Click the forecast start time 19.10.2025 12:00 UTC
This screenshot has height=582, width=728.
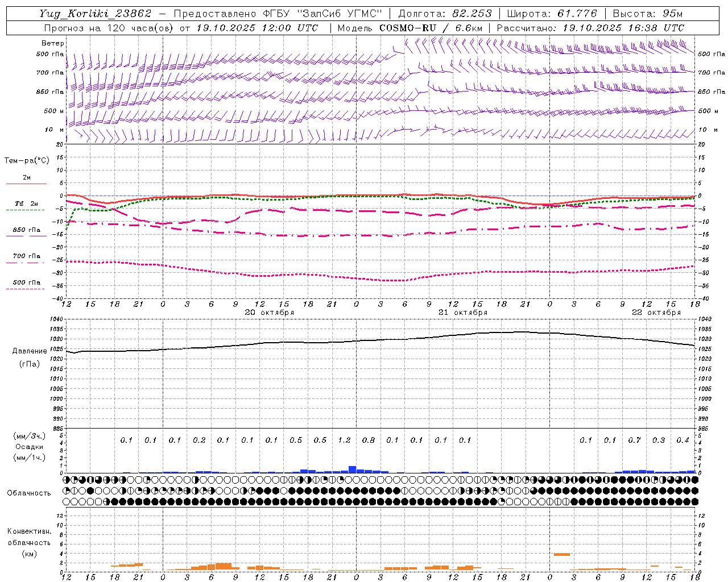258,28
